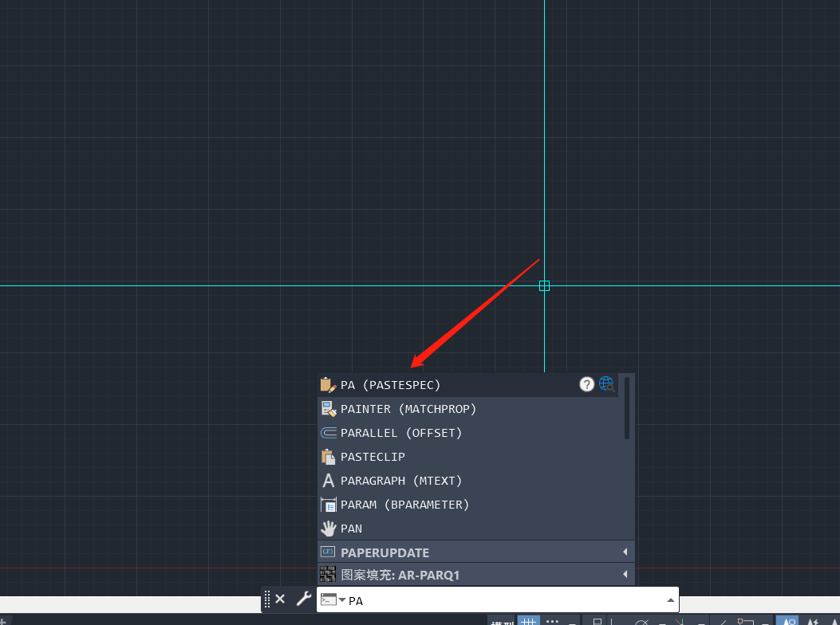Toggle snap mode in status bar
The height and width of the screenshot is (625, 840).
point(552,623)
